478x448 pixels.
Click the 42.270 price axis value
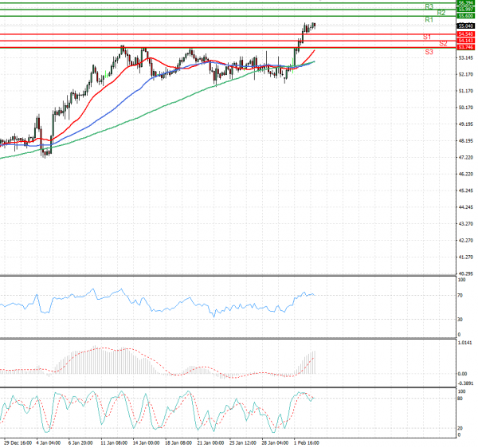point(466,241)
